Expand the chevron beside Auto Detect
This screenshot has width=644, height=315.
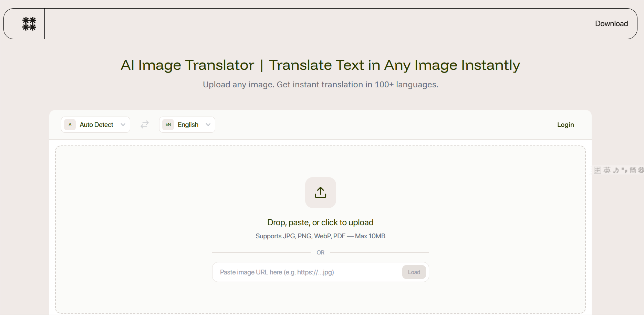point(123,124)
